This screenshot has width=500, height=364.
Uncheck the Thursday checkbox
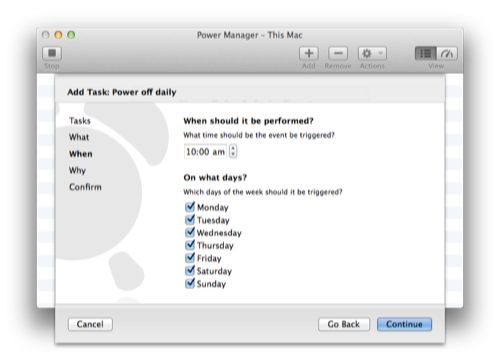coord(190,245)
